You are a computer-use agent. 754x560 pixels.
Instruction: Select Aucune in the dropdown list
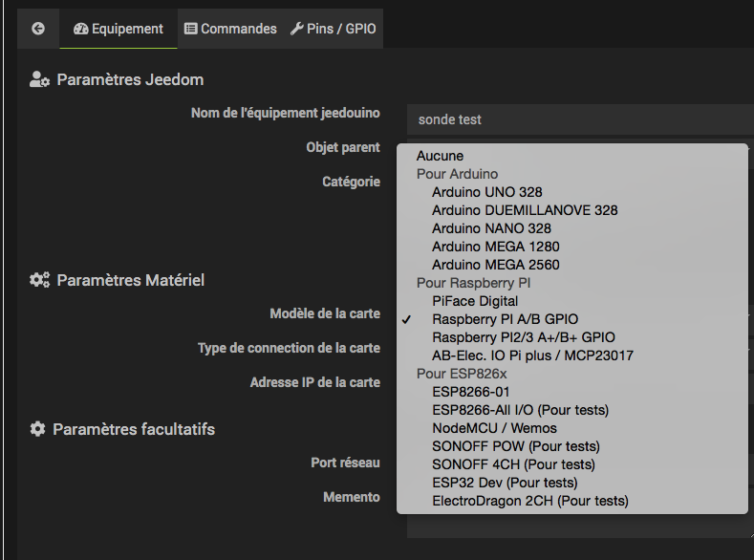440,156
